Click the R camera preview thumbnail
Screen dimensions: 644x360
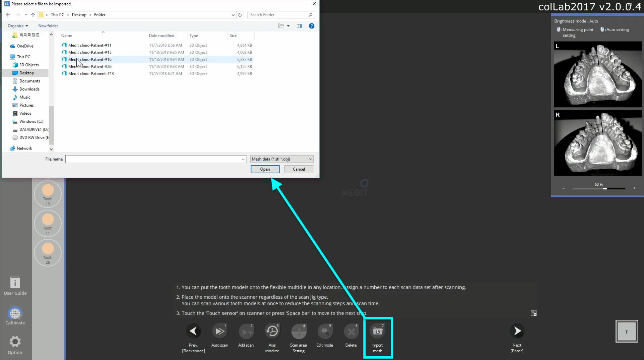click(598, 143)
